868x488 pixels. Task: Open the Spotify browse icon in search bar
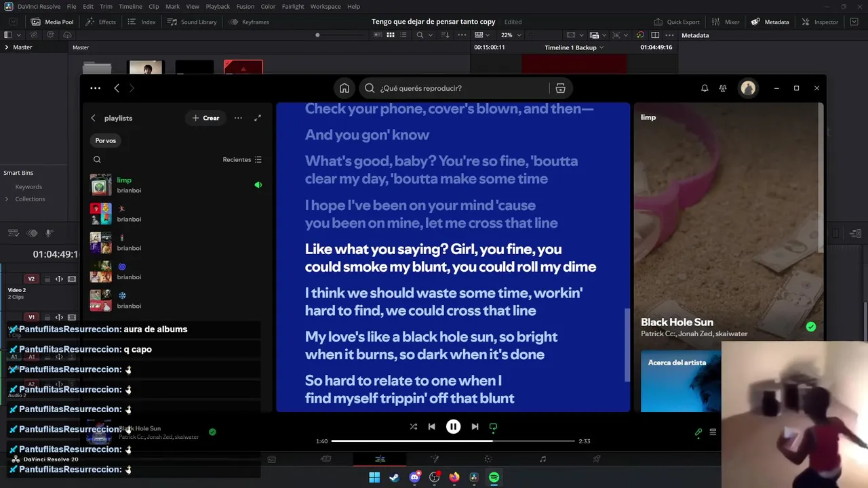coord(560,88)
